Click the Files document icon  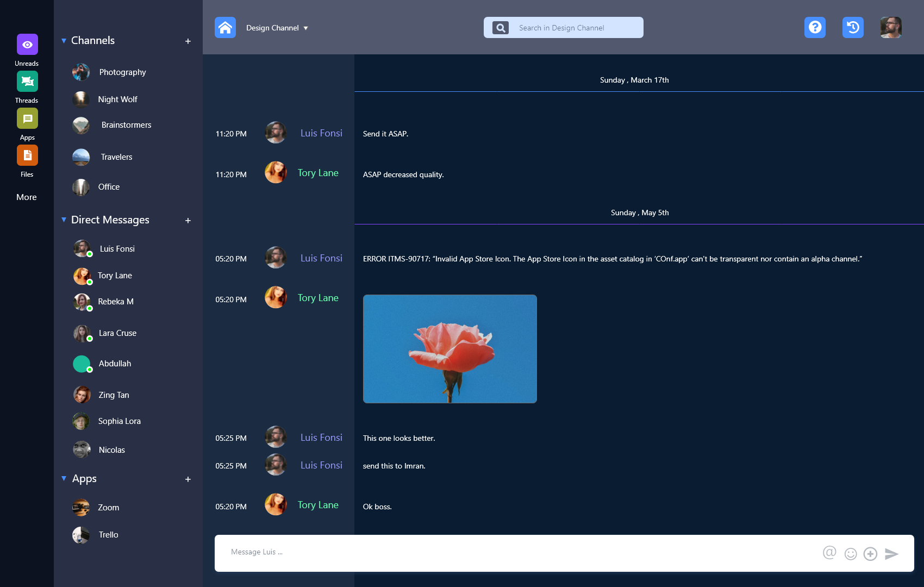pos(27,155)
